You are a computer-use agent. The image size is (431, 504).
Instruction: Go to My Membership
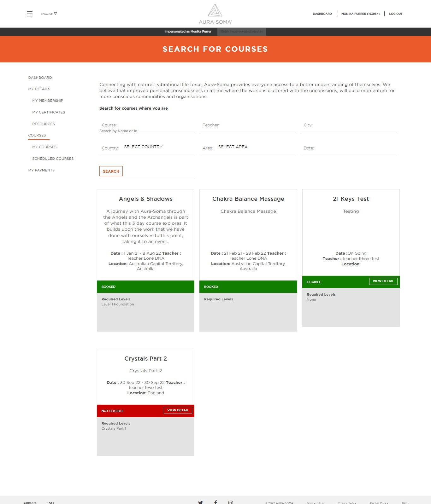point(48,101)
